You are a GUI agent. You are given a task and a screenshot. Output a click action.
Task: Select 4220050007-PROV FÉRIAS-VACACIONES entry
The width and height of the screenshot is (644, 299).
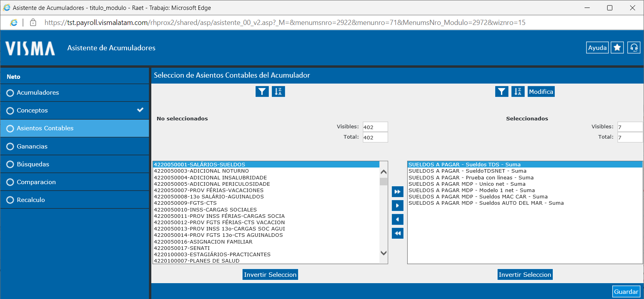point(266,190)
